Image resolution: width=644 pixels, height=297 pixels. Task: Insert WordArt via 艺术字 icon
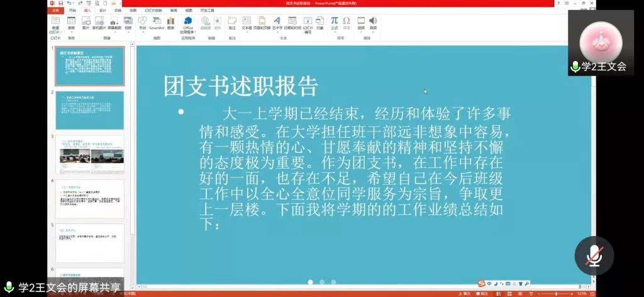(276, 23)
